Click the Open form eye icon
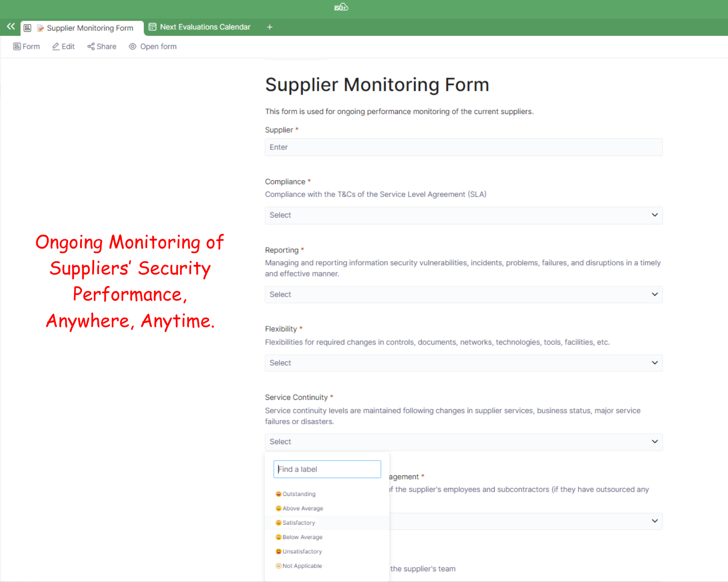The height and width of the screenshot is (582, 728). click(x=133, y=47)
